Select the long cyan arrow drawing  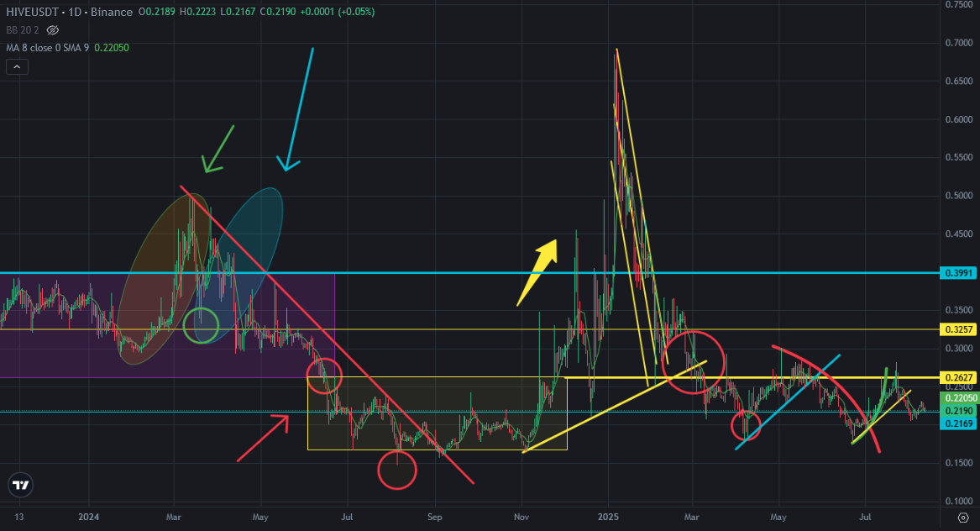tap(298, 109)
